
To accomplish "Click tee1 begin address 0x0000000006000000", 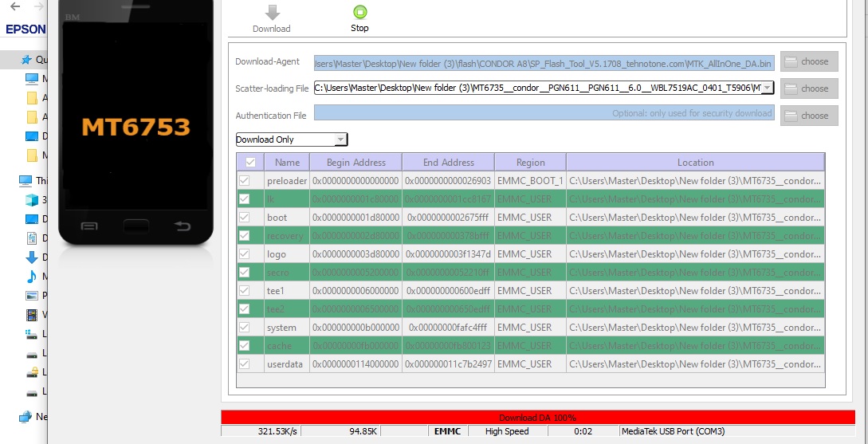I will tap(356, 290).
